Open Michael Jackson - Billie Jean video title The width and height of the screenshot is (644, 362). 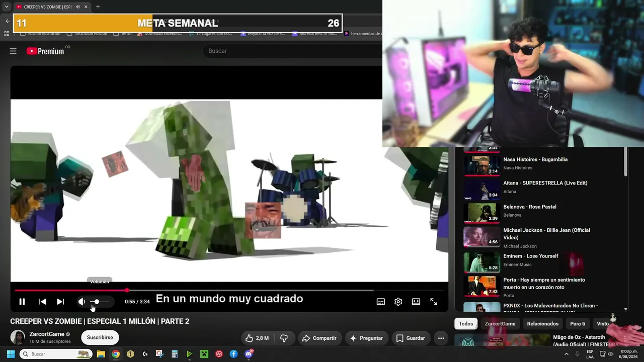coord(546,234)
